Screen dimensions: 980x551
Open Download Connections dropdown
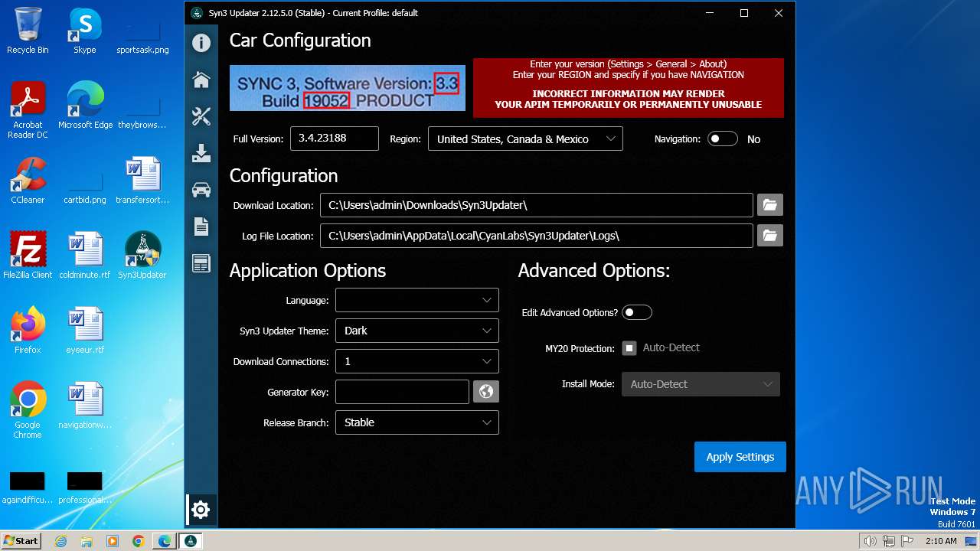(x=417, y=361)
